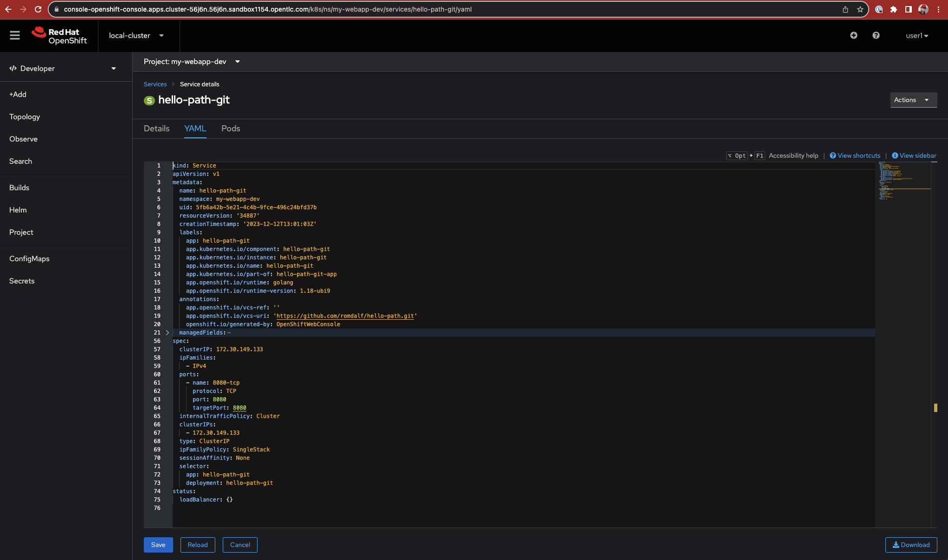Click the download icon on the Download button
Screen dimensions: 948x560
click(x=896, y=545)
